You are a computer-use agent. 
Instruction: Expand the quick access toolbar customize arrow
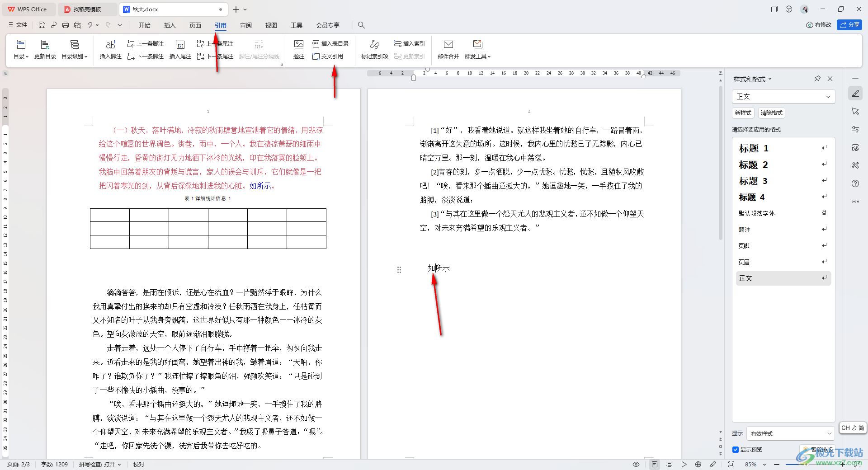pos(120,25)
